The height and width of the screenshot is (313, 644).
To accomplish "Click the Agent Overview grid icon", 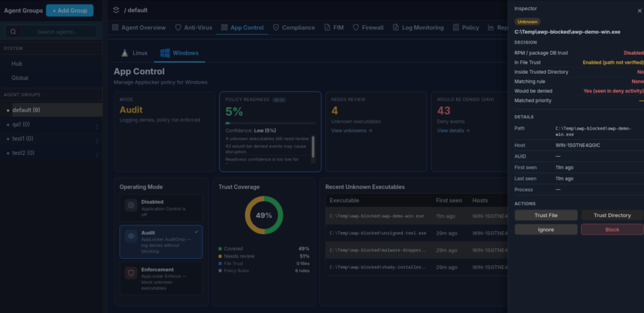I will [x=115, y=28].
